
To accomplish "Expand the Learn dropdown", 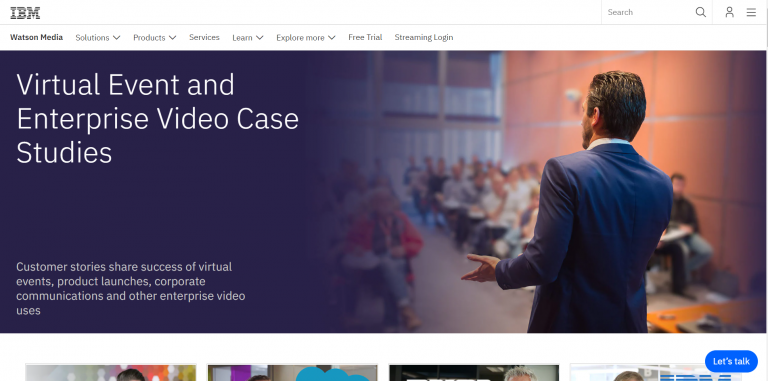I will click(x=248, y=38).
